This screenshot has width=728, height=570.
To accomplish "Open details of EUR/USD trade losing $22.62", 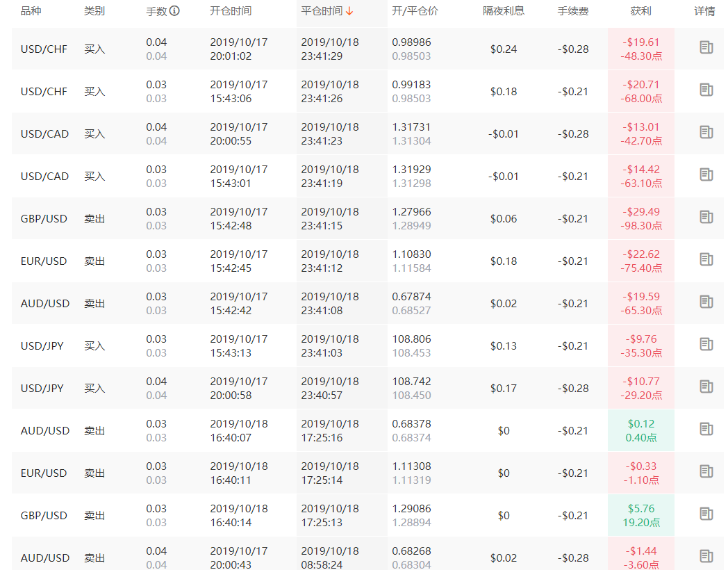I will click(706, 259).
